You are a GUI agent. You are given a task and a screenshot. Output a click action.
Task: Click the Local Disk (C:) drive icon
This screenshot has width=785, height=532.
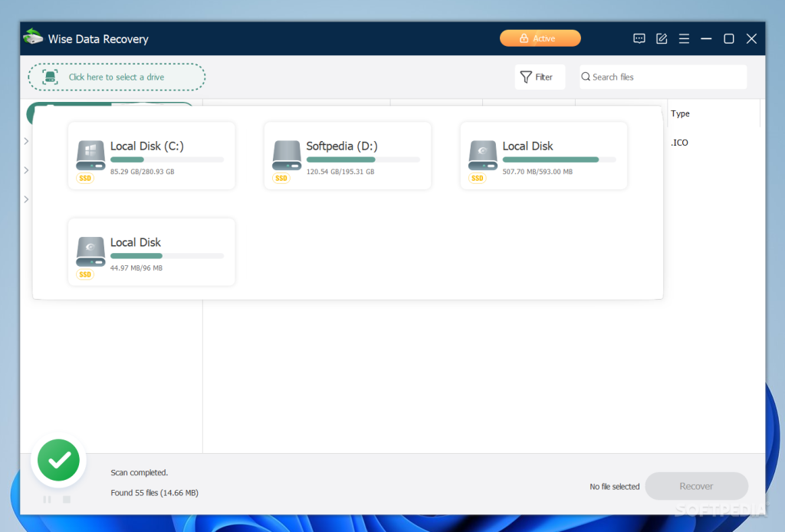pos(90,154)
